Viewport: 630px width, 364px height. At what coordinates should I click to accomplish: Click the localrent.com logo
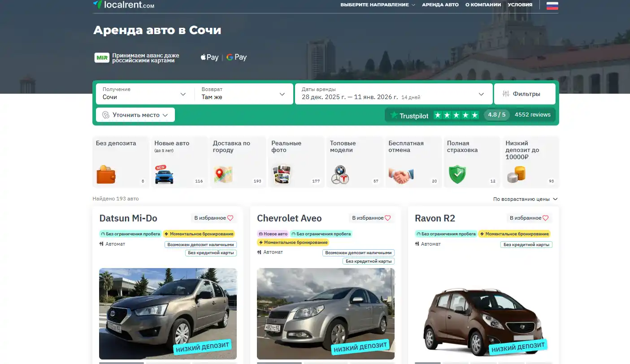point(124,5)
